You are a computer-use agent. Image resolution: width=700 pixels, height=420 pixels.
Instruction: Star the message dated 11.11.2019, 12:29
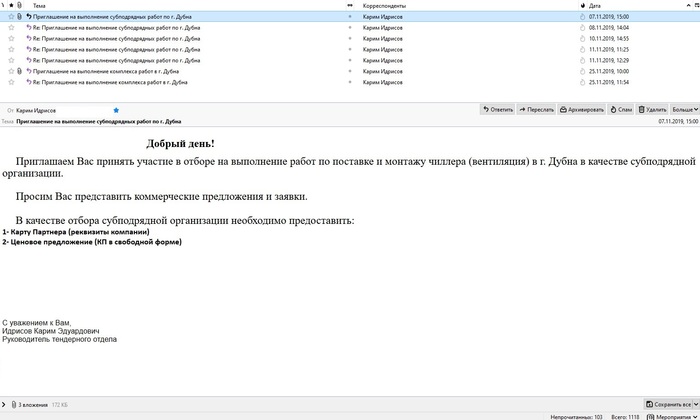click(11, 60)
